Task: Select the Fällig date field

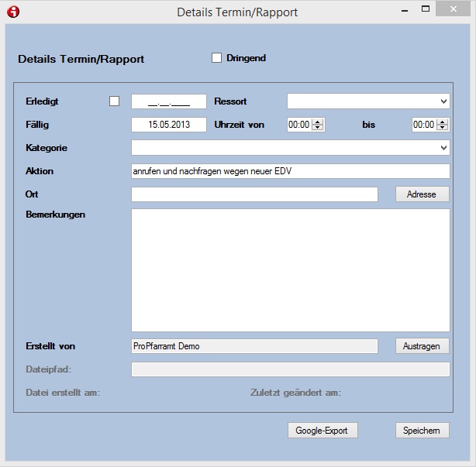Action: [x=169, y=125]
